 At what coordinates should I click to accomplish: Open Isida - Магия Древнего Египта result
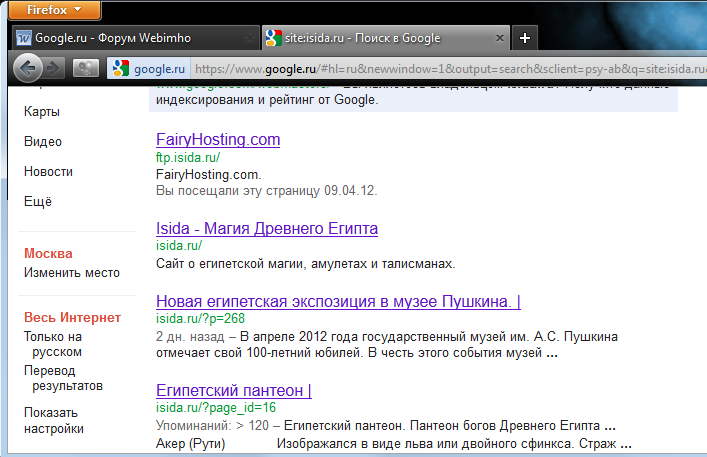point(267,228)
